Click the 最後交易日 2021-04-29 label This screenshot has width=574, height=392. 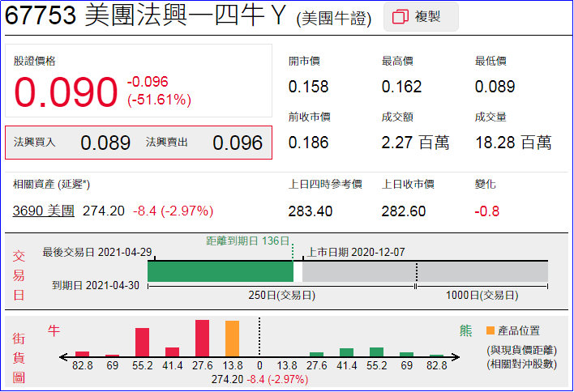[x=97, y=253]
